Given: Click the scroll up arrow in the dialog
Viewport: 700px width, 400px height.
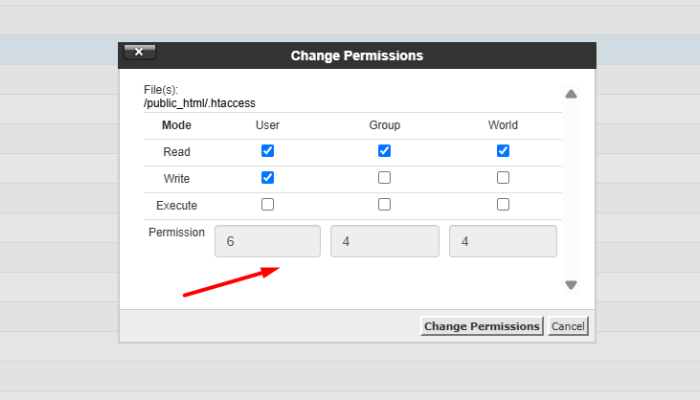Looking at the screenshot, I should tap(571, 94).
